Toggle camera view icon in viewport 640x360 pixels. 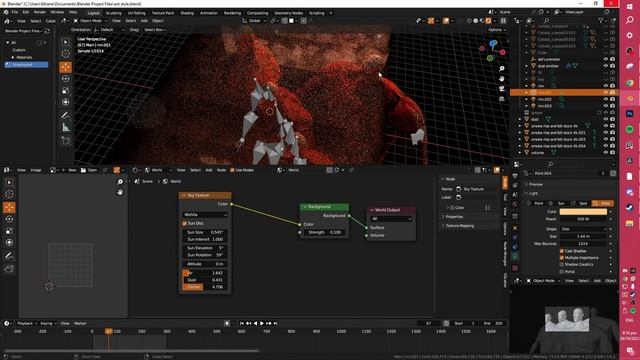coord(502,89)
